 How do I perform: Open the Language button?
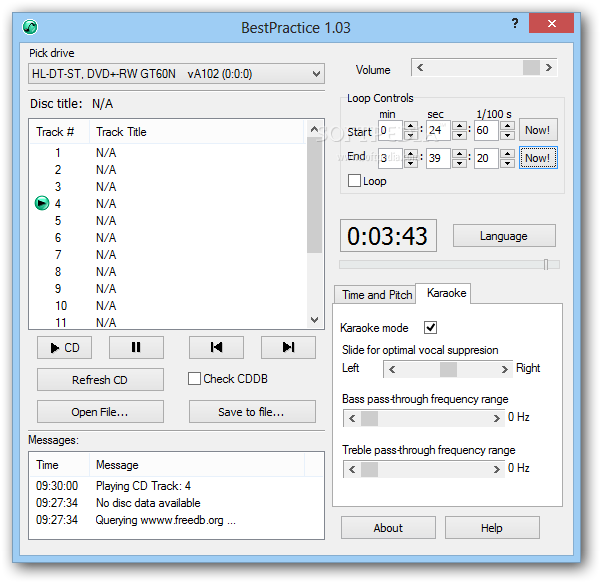pos(504,236)
